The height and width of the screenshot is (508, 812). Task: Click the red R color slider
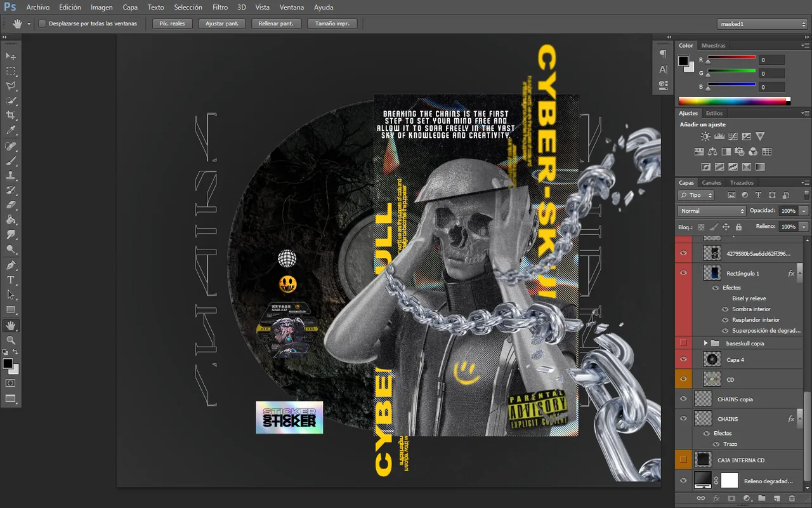731,60
